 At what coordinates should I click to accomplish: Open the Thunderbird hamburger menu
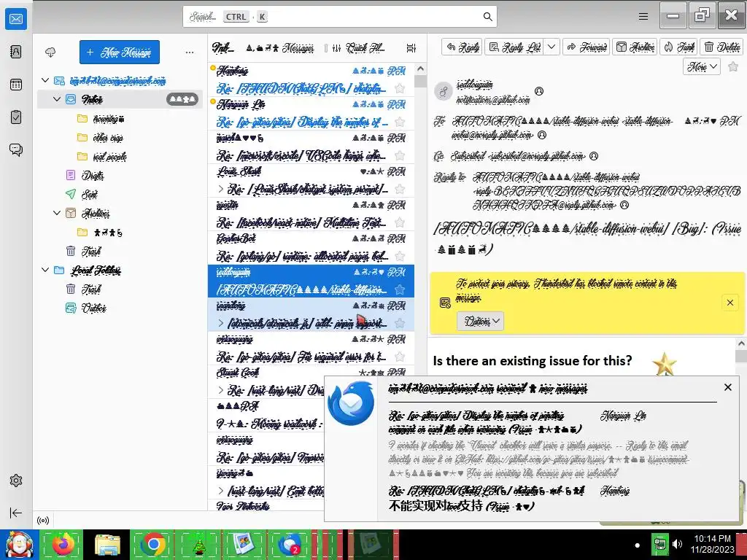tap(643, 17)
